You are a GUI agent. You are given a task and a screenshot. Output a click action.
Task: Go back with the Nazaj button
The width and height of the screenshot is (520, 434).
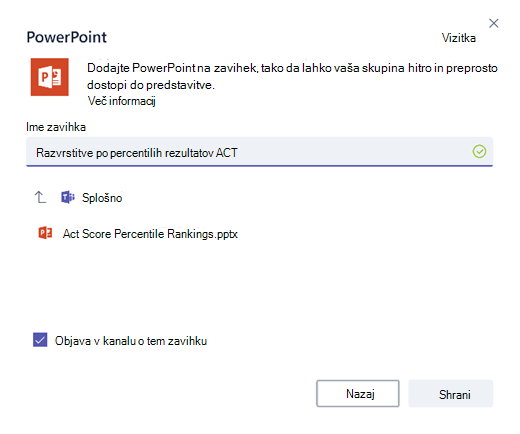358,393
